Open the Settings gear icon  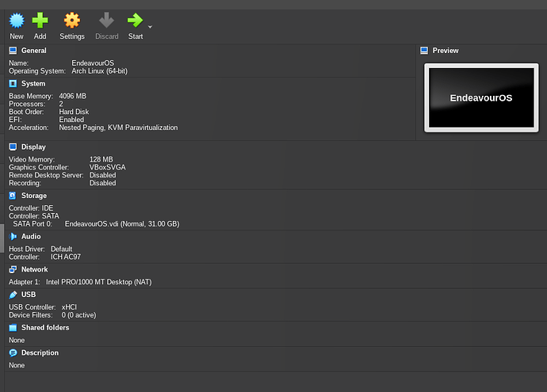tap(72, 21)
